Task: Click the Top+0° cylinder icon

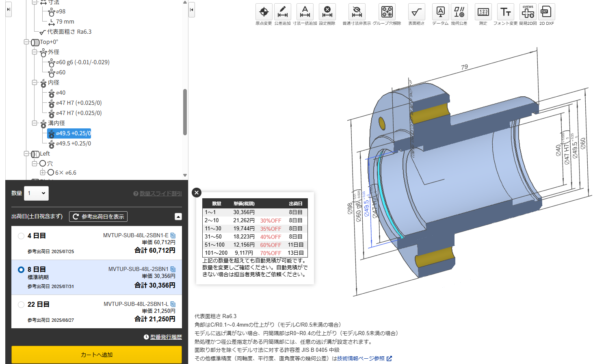Action: [35, 42]
